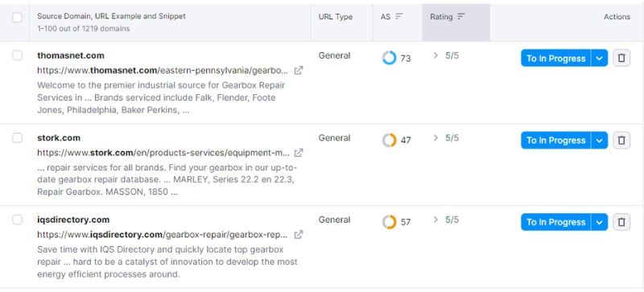Viewport: 644px width, 292px height.
Task: Click the snippet beginning 'Welcome to the premier industrial'
Action: (x=161, y=98)
